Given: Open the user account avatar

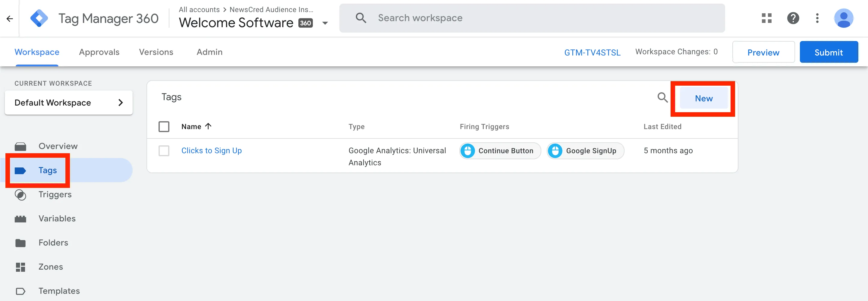Looking at the screenshot, I should coord(843,18).
